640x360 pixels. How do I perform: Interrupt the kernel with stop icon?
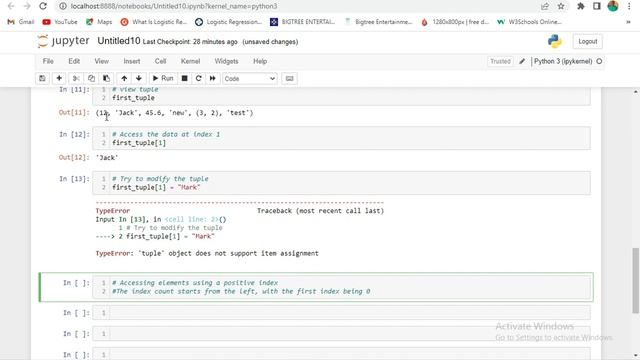[184, 78]
